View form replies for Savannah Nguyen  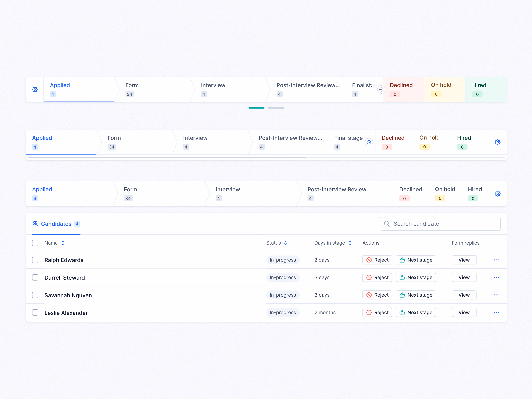(464, 295)
